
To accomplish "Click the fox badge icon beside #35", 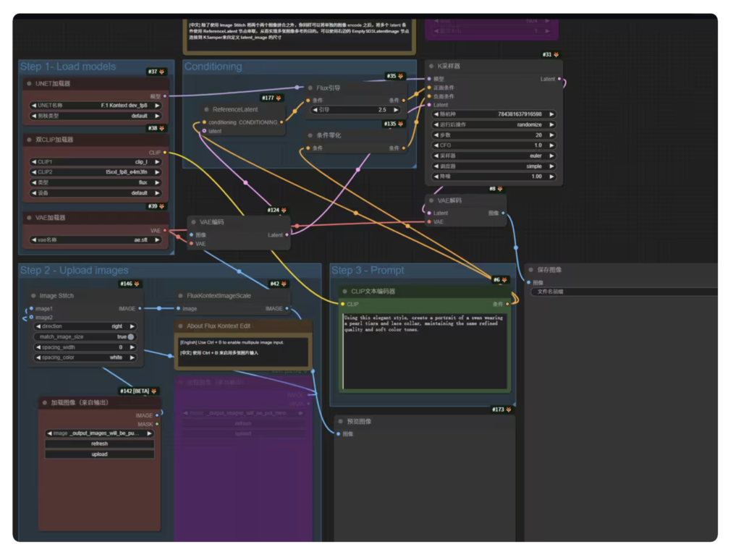I will (401, 76).
